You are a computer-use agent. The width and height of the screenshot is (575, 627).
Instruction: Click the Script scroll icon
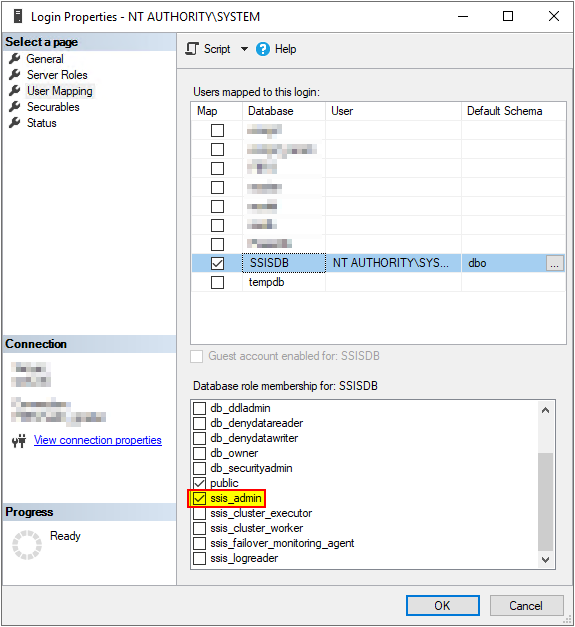click(x=192, y=49)
